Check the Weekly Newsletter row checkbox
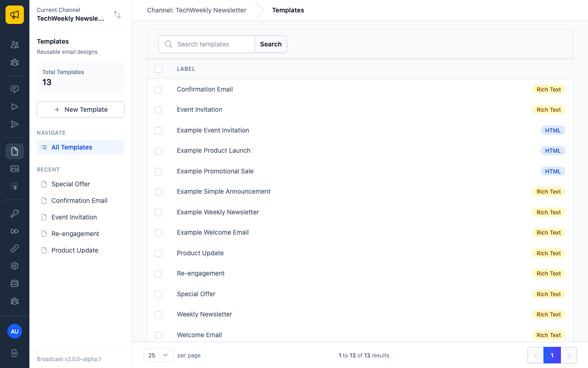This screenshot has width=588, height=368. [x=158, y=315]
